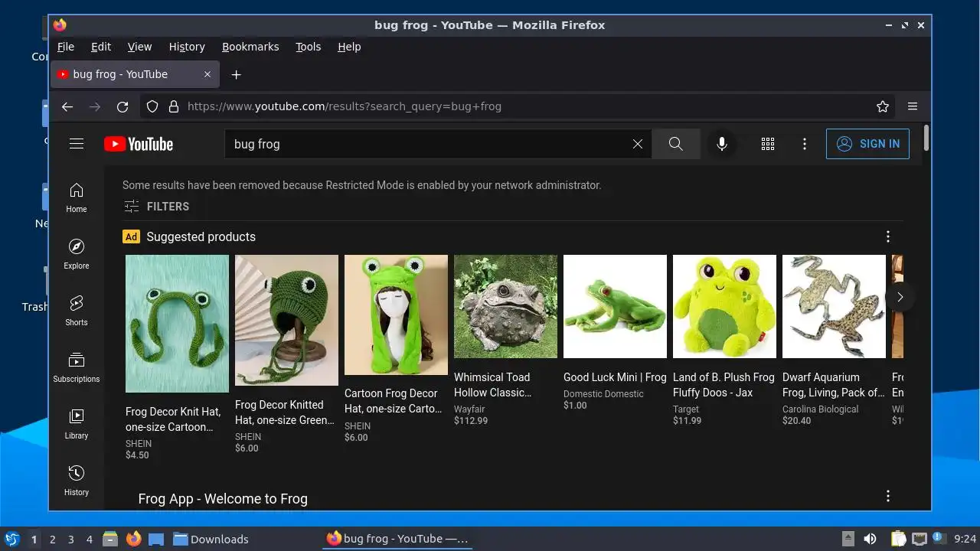This screenshot has width=980, height=551.
Task: Switch to workspace 2 on the taskbar
Action: pyautogui.click(x=52, y=539)
